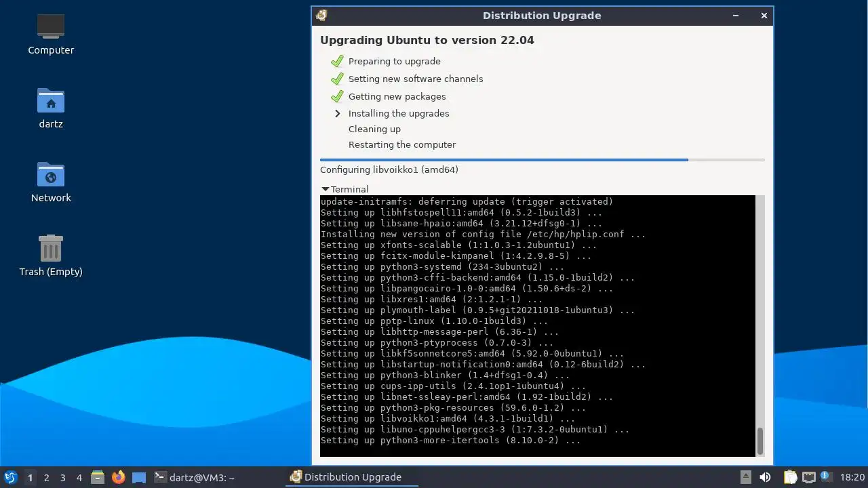The image size is (868, 488).
Task: Click the libuno-cppuhelpergcc3-3 terminal line
Action: [x=475, y=430]
